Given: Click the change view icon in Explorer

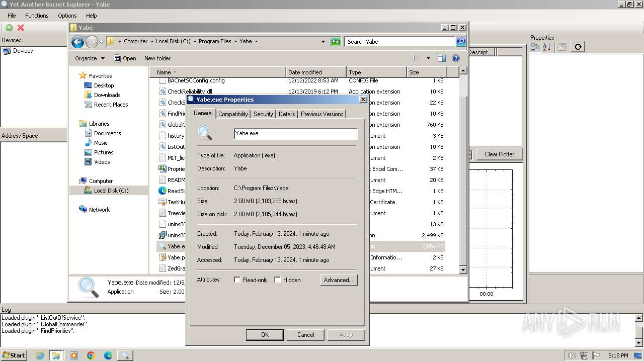Looking at the screenshot, I should 416,58.
